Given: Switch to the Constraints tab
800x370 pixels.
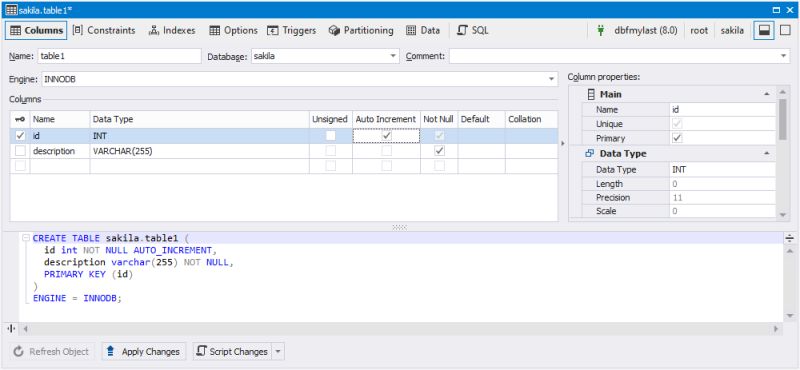Looking at the screenshot, I should coord(104,31).
